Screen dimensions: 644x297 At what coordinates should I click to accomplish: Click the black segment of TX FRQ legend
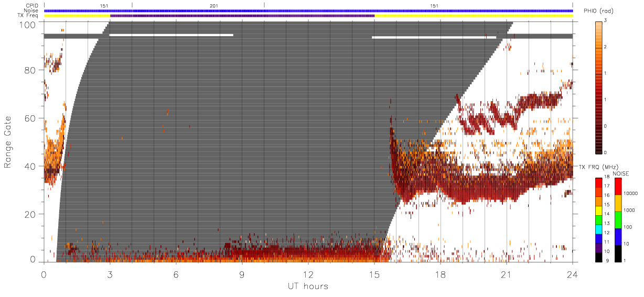pyautogui.click(x=599, y=258)
